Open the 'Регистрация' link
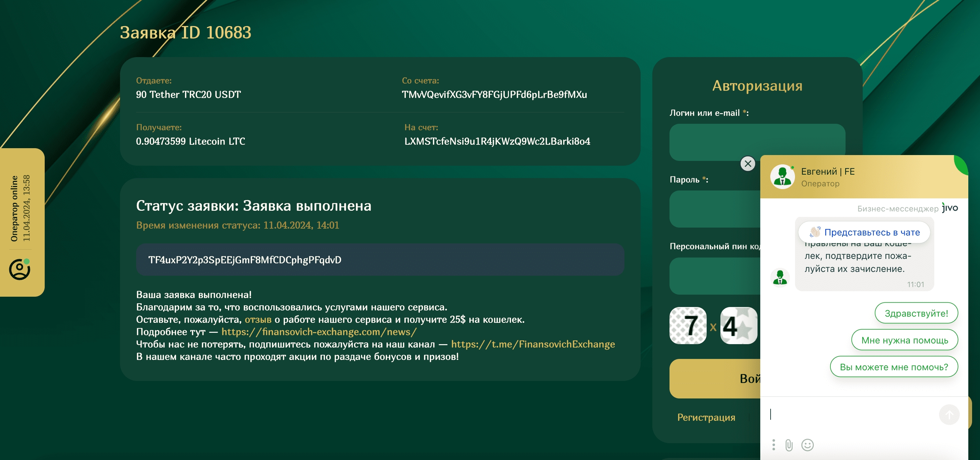The image size is (980, 460). [x=706, y=417]
